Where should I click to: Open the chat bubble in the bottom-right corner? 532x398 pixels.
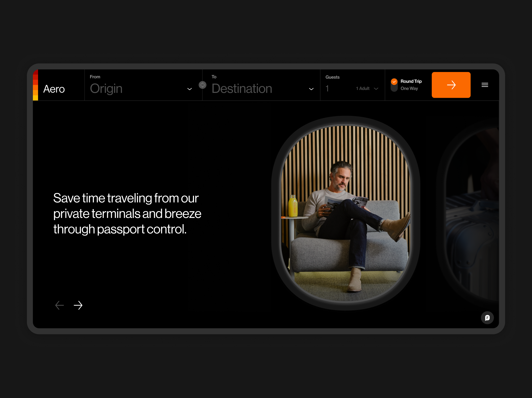[487, 318]
